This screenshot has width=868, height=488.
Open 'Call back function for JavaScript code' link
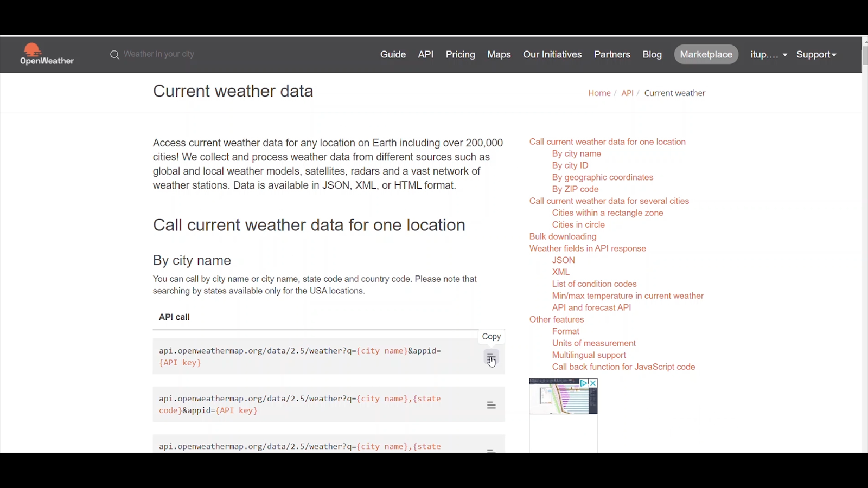[x=624, y=368]
